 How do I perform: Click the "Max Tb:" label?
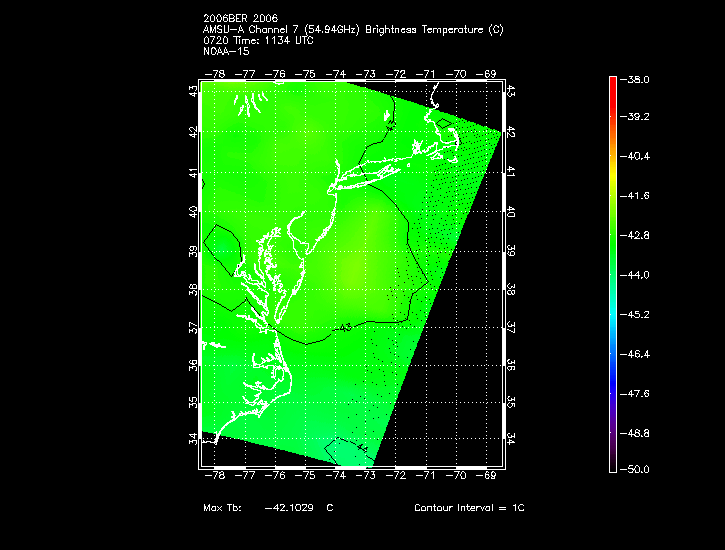click(222, 507)
